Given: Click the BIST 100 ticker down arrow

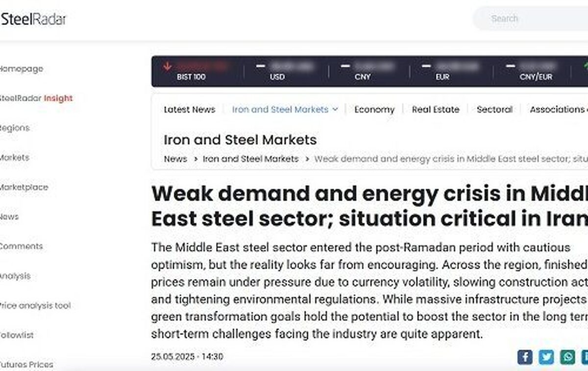Looking at the screenshot, I should [168, 66].
